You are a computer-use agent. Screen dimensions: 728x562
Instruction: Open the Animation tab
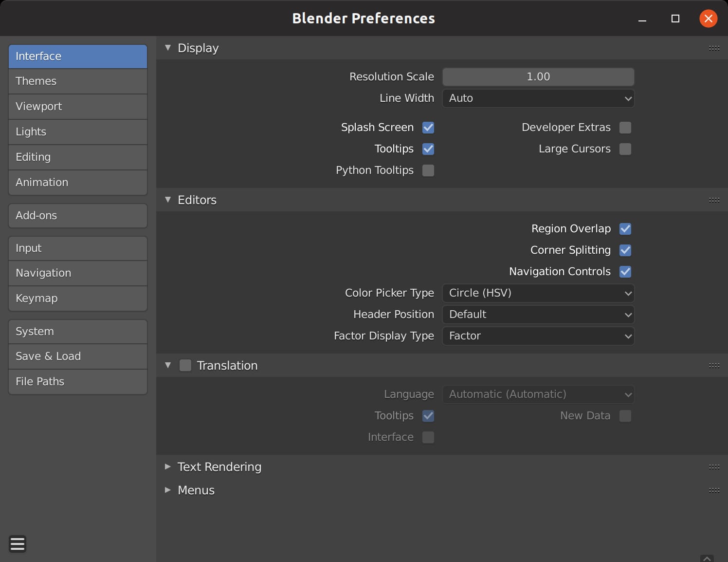[x=78, y=183]
